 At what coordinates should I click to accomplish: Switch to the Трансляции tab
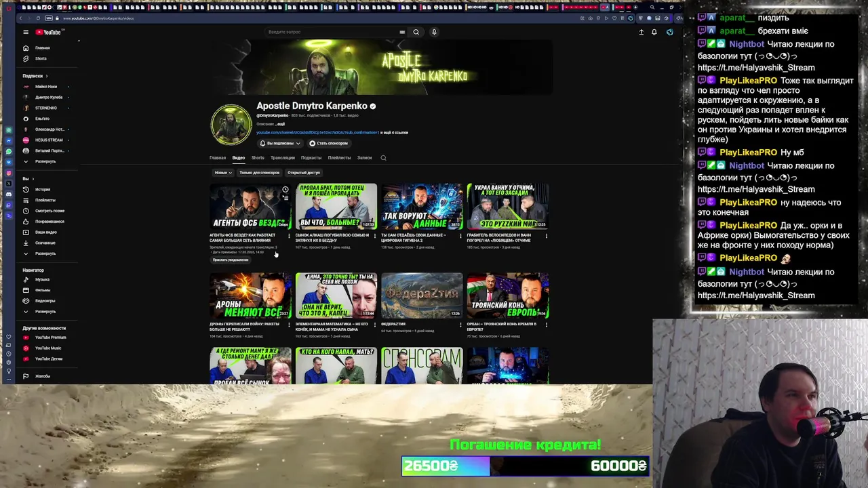tap(283, 158)
